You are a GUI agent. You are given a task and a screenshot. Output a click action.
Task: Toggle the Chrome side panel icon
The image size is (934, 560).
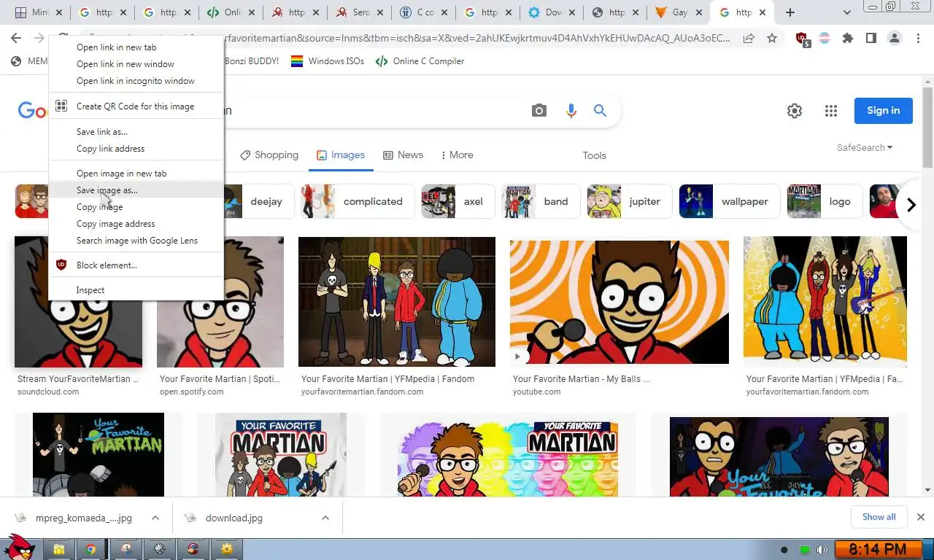coord(871,39)
